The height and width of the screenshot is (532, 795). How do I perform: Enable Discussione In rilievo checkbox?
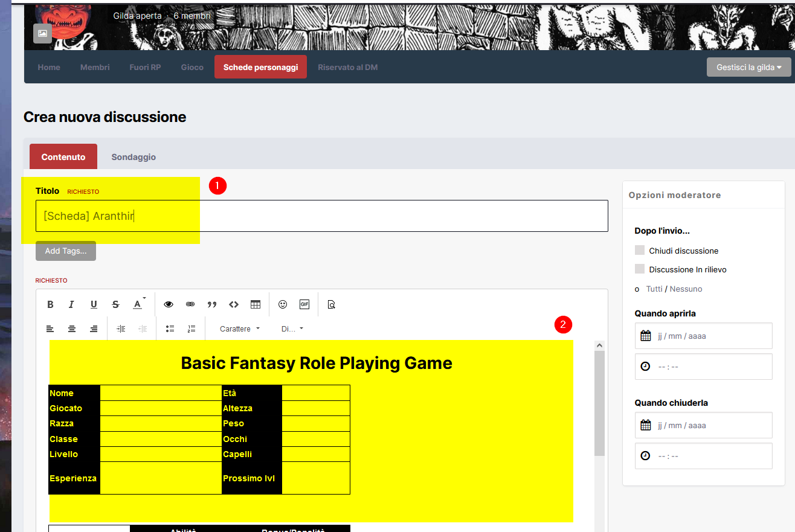pos(640,269)
